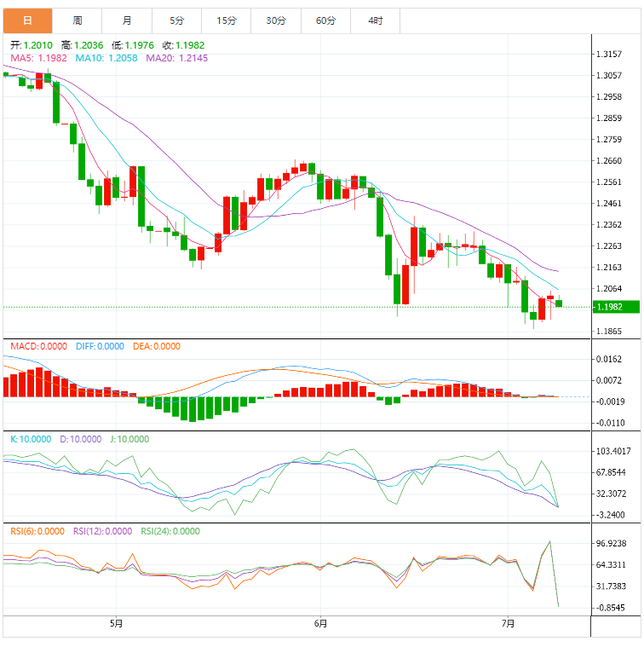Click the 6月 date axis label
Viewport: 644px width, 647px height.
click(320, 623)
